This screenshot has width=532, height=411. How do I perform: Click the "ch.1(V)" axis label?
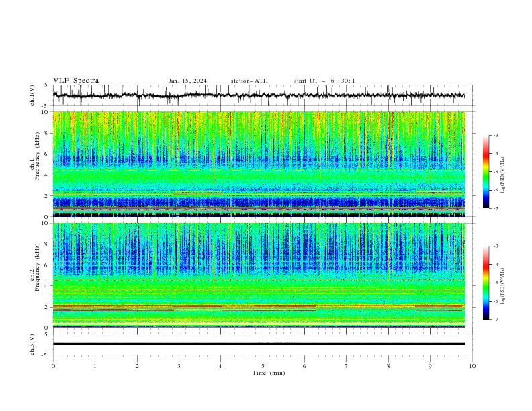32,95
